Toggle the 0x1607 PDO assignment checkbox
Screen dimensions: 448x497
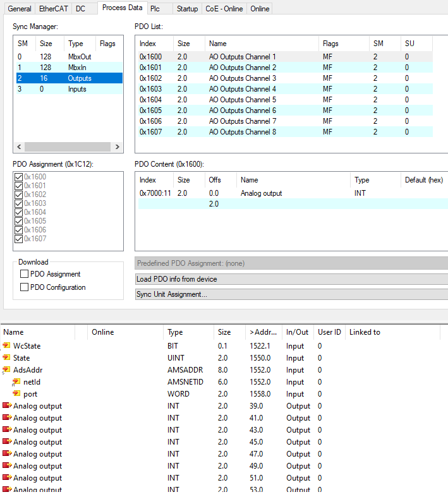[x=19, y=239]
